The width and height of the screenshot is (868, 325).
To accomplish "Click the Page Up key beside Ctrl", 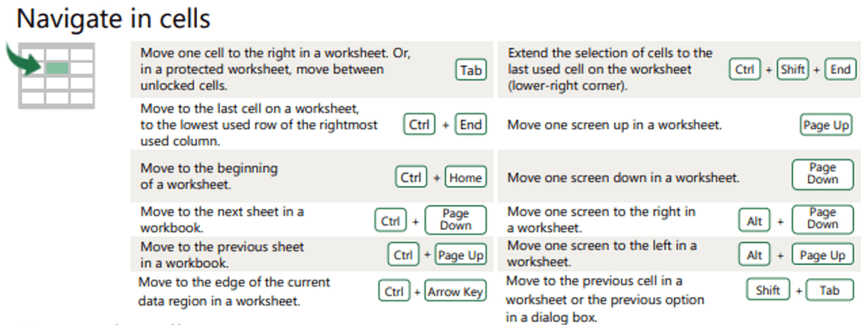I will pos(461,255).
